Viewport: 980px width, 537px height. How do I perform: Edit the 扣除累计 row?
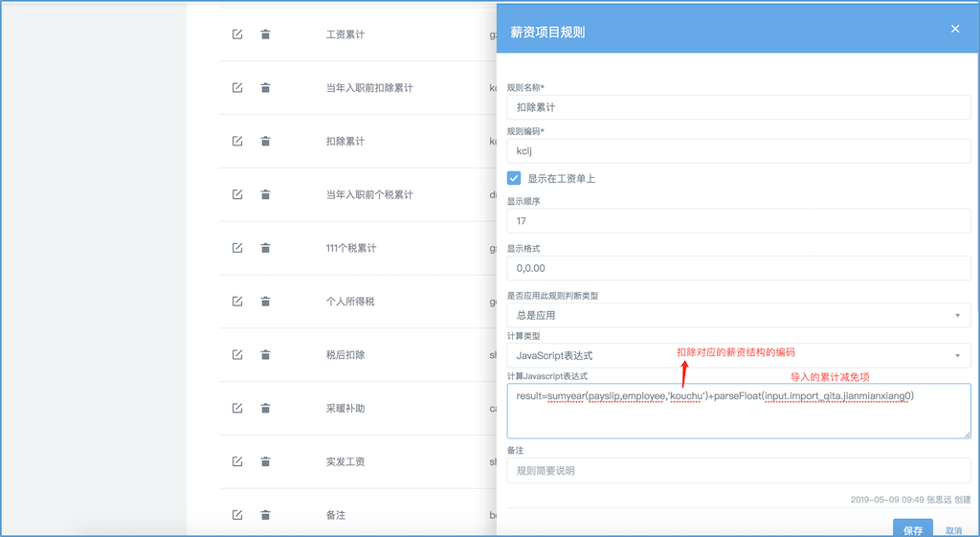(x=237, y=142)
